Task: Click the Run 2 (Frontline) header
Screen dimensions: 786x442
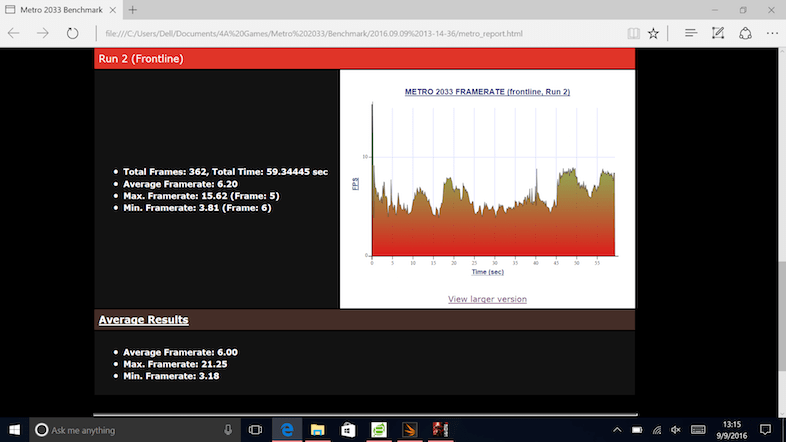Action: 364,59
